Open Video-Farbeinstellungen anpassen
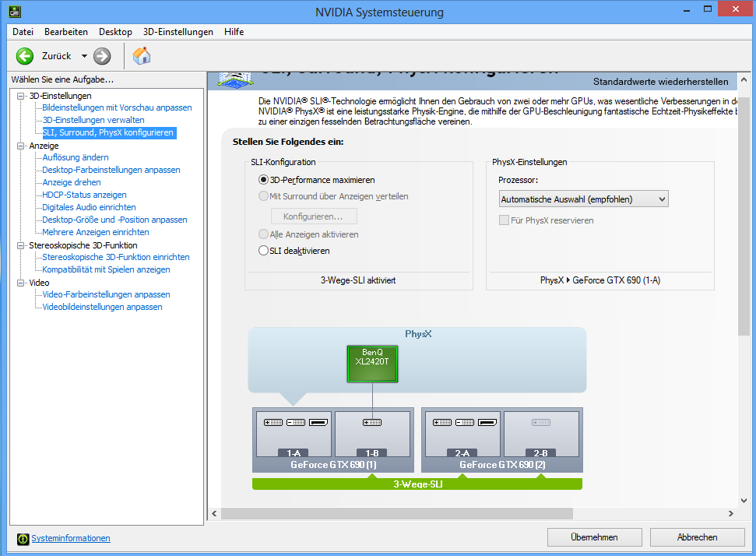 [x=106, y=294]
